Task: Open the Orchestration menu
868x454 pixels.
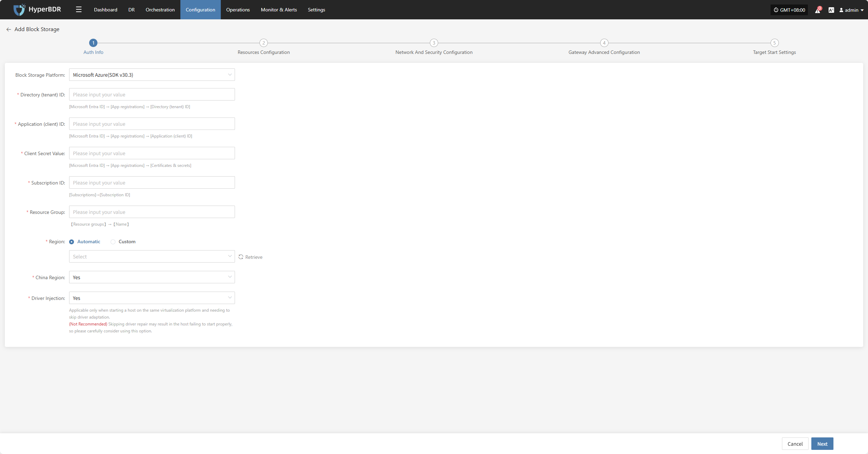Action: pos(160,10)
